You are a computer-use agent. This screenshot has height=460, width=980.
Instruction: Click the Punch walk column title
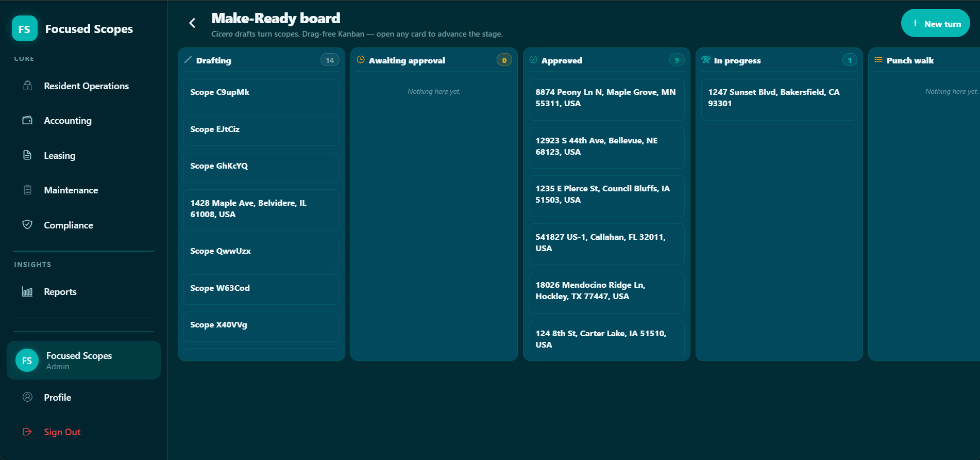tap(910, 60)
